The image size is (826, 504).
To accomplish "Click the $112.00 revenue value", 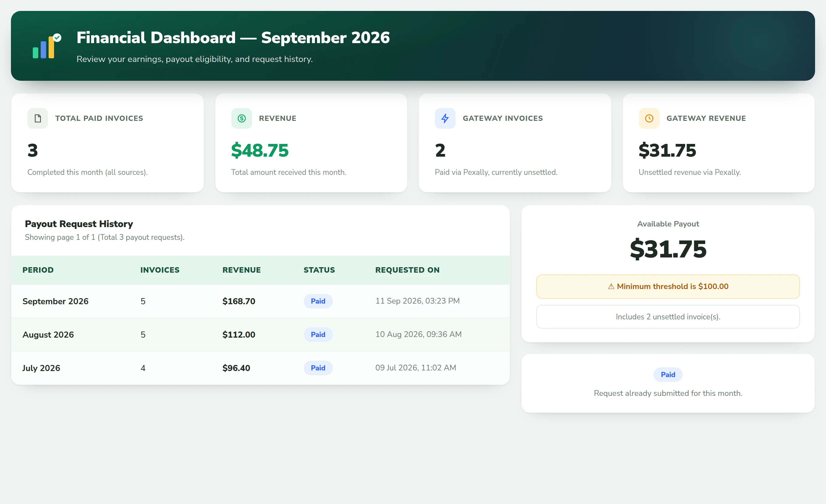I will [x=239, y=335].
